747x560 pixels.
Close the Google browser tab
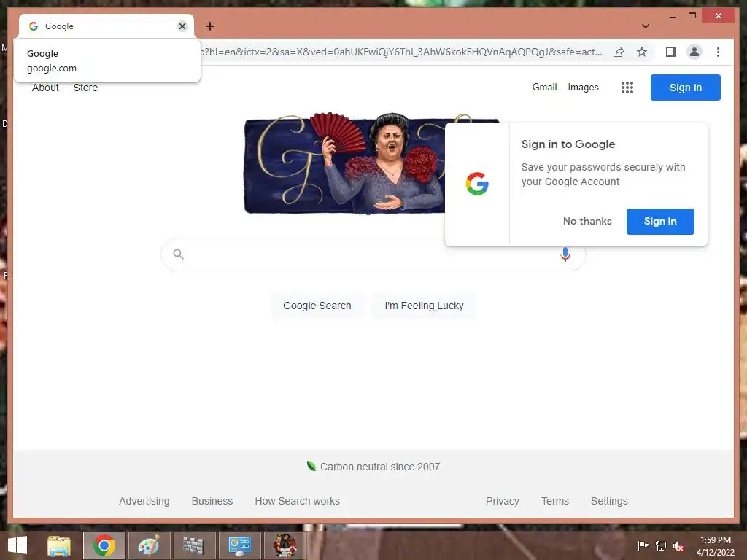click(x=182, y=26)
